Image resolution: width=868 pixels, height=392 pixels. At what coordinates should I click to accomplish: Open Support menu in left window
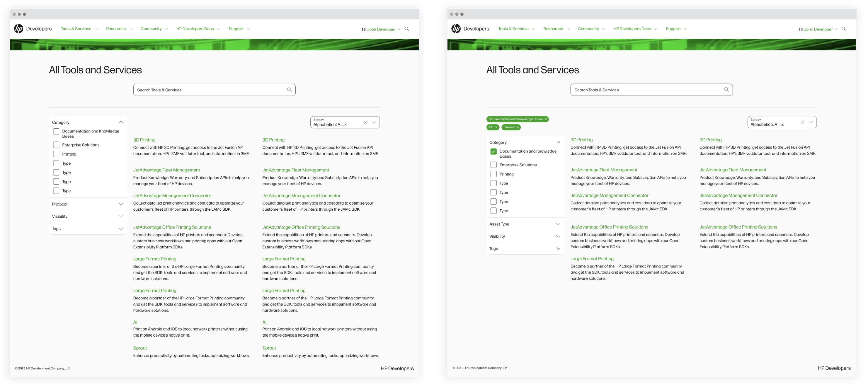(x=239, y=29)
